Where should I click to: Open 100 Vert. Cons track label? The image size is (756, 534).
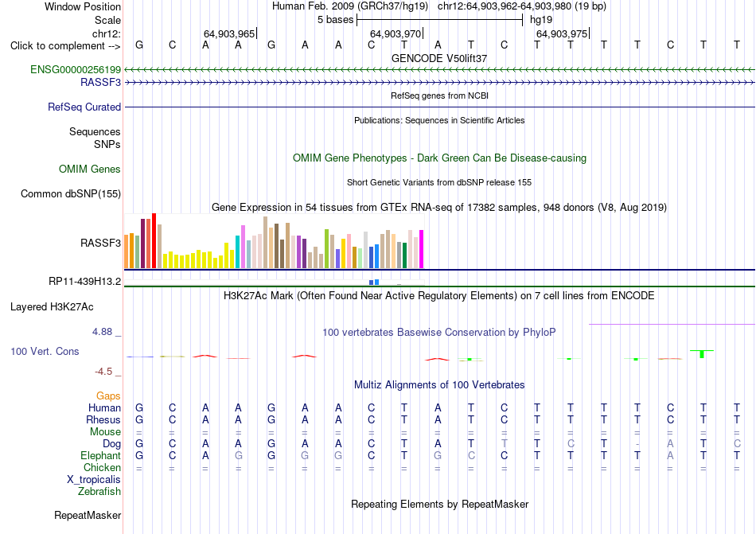(x=45, y=351)
